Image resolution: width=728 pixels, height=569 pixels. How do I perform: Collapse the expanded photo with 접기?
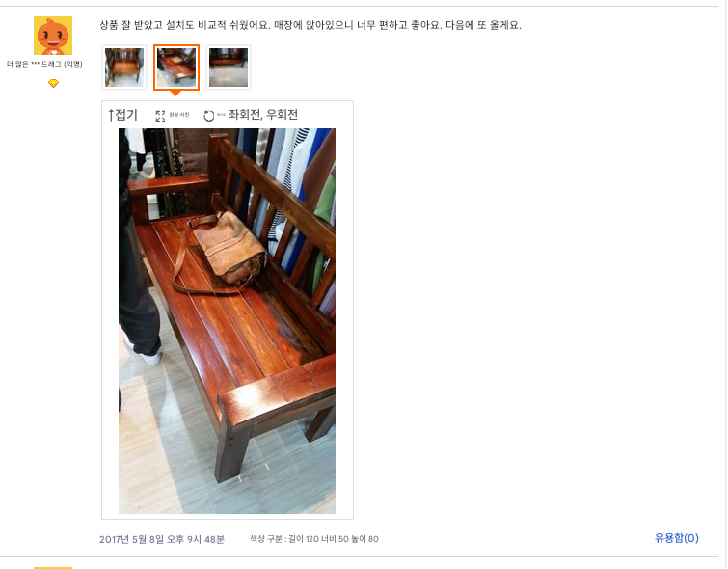126,115
